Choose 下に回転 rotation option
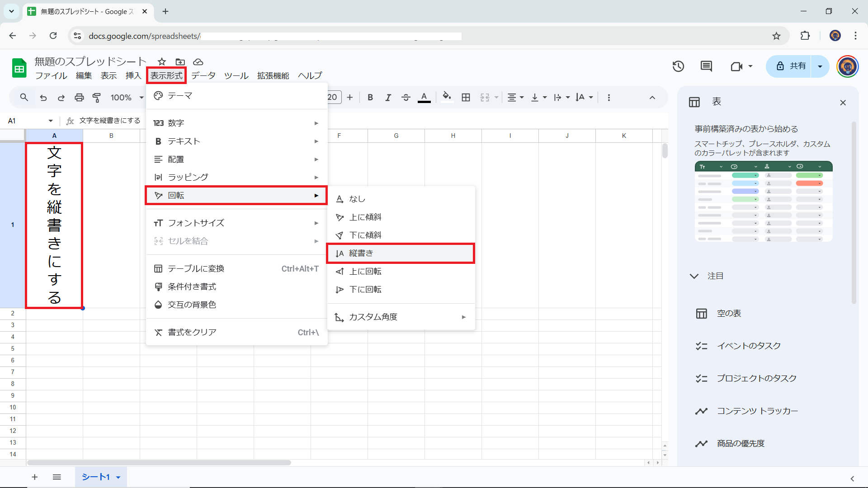Image resolution: width=868 pixels, height=488 pixels. click(x=401, y=289)
